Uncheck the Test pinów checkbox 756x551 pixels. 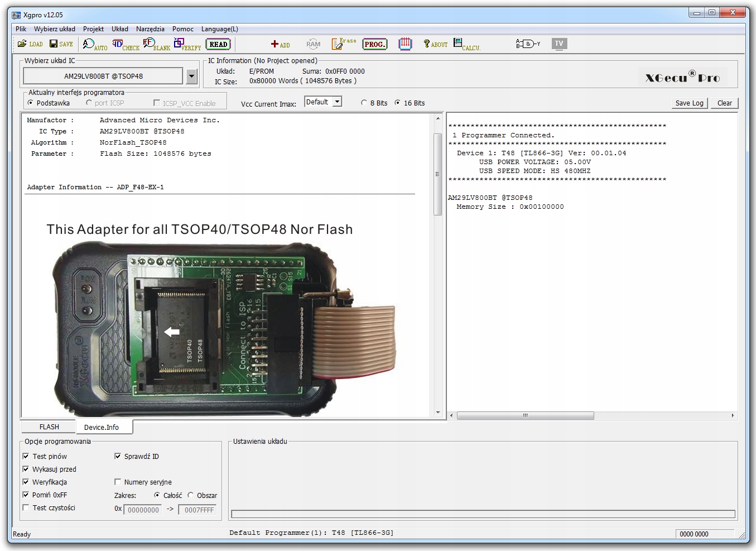coord(26,456)
